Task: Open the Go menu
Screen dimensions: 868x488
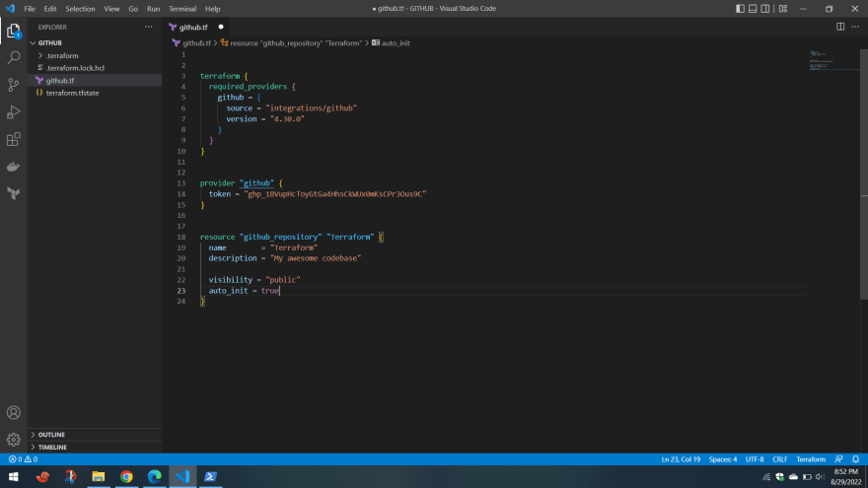Action: coord(133,9)
